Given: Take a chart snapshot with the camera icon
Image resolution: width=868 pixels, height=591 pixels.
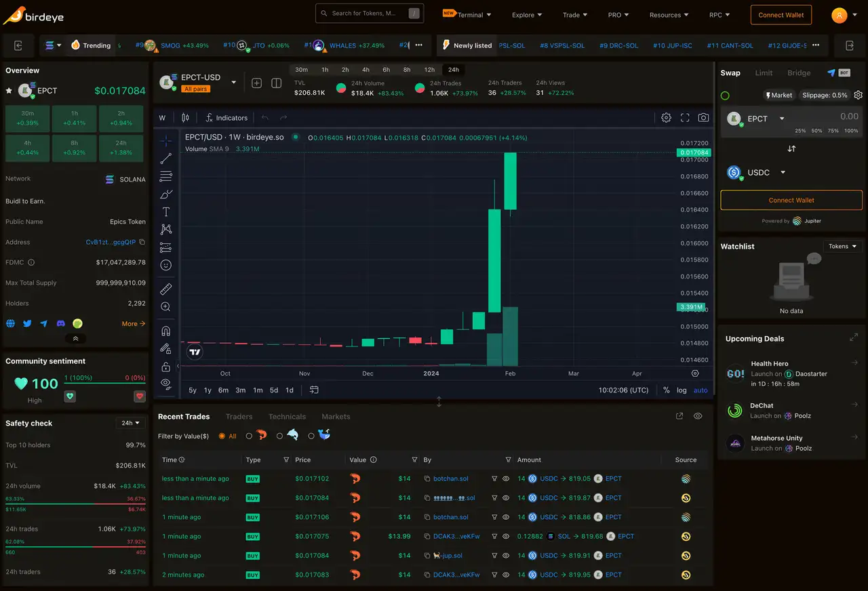Looking at the screenshot, I should point(703,117).
